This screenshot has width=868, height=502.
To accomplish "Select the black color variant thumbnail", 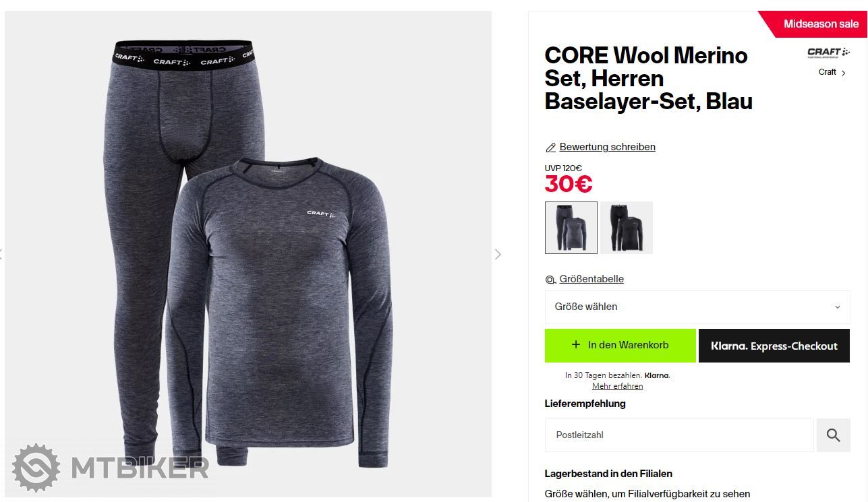I will 627,228.
